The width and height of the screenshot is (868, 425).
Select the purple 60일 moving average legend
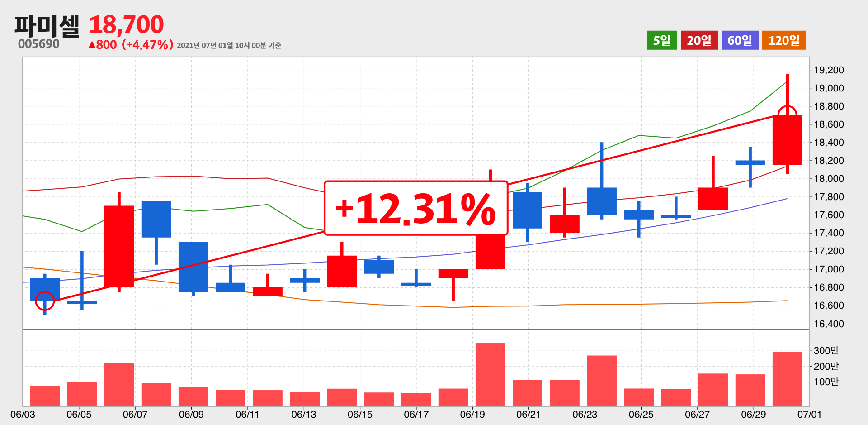(x=740, y=40)
